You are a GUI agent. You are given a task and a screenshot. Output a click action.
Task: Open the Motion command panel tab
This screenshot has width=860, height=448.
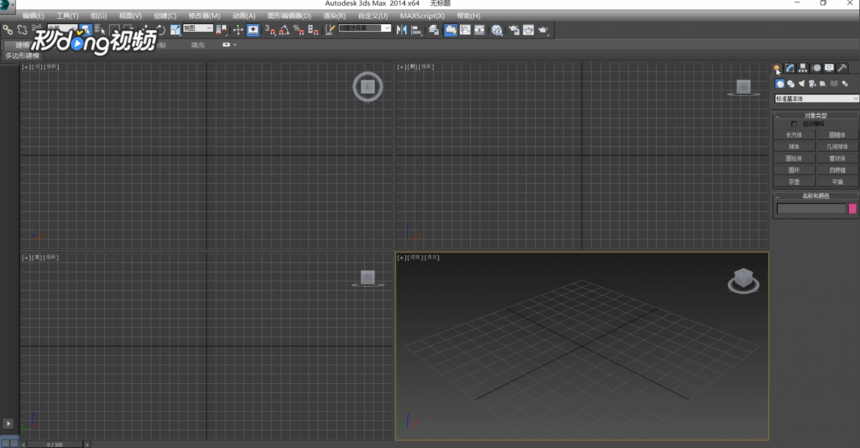(x=817, y=68)
